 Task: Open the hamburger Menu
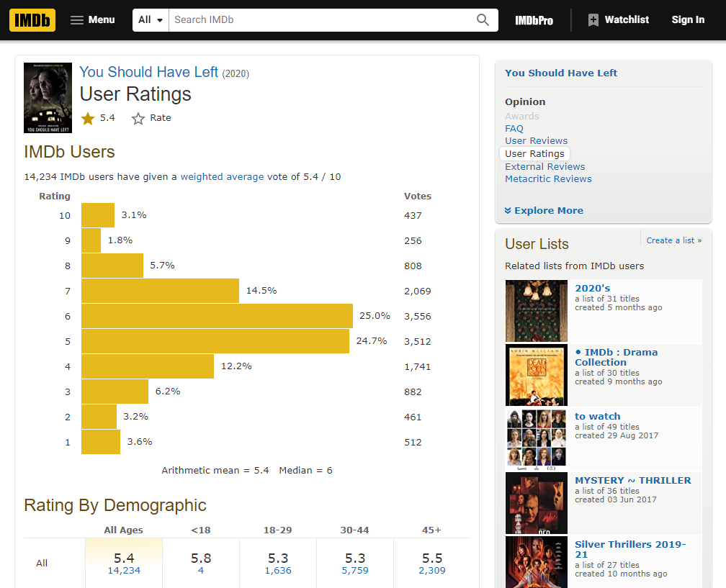click(93, 20)
